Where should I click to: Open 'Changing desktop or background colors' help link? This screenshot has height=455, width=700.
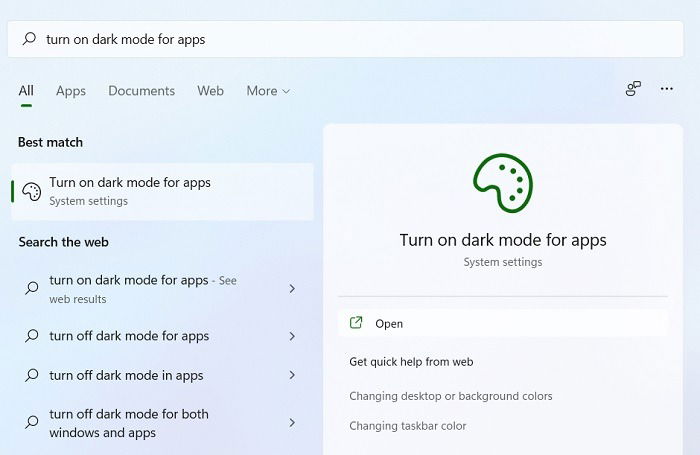pos(450,396)
